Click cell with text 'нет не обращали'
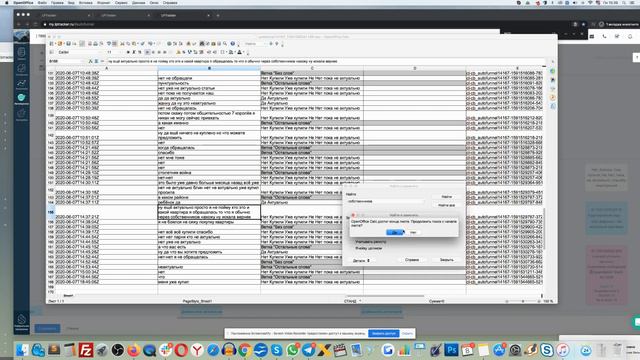This screenshot has width=640, height=360. pyautogui.click(x=209, y=78)
